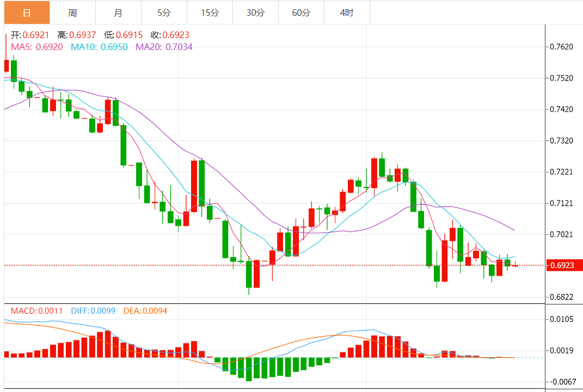583x392 pixels.
Task: Open the 60分 timeframe tab
Action: point(301,13)
